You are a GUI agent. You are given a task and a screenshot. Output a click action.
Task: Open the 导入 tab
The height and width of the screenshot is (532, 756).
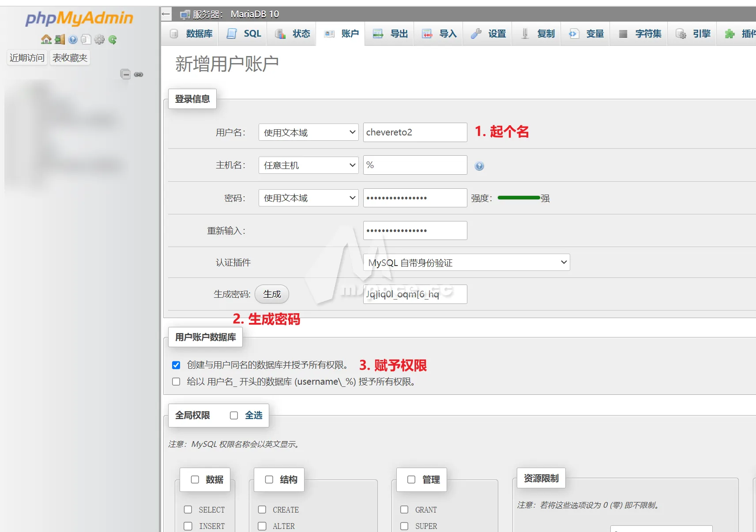(439, 34)
